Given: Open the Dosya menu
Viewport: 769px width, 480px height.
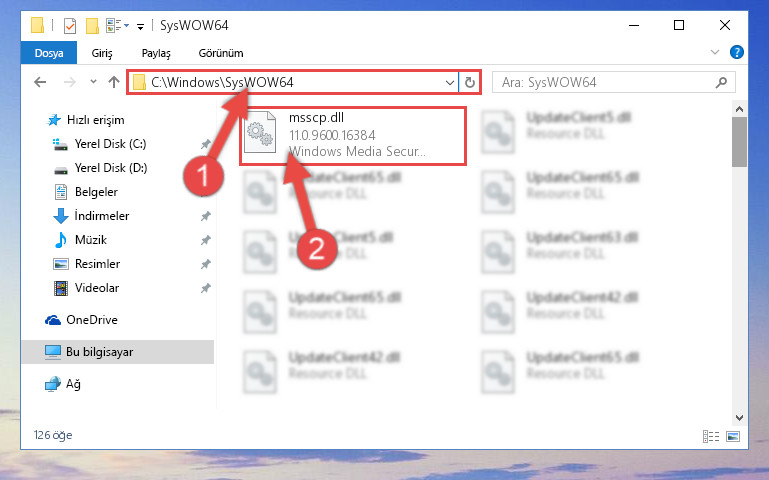Looking at the screenshot, I should pyautogui.click(x=49, y=53).
